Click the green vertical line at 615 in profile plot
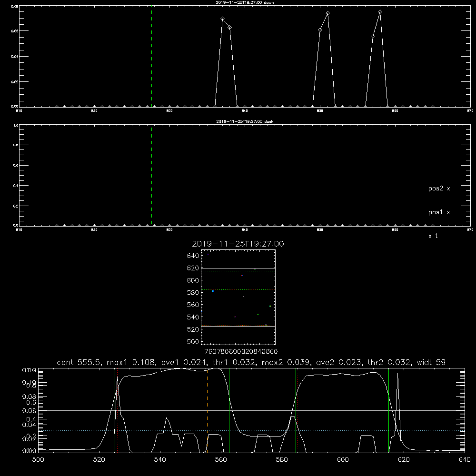 click(388, 410)
